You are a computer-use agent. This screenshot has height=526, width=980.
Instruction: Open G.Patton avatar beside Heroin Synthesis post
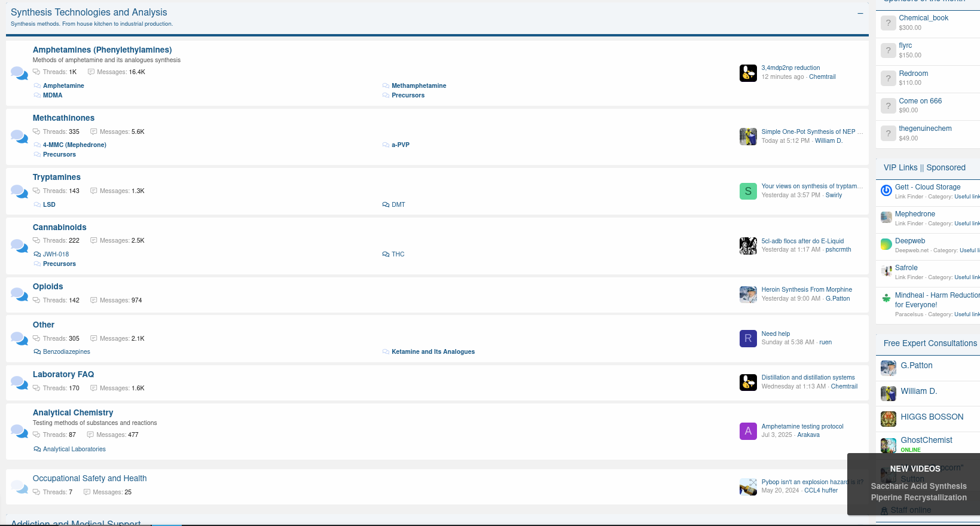(748, 295)
